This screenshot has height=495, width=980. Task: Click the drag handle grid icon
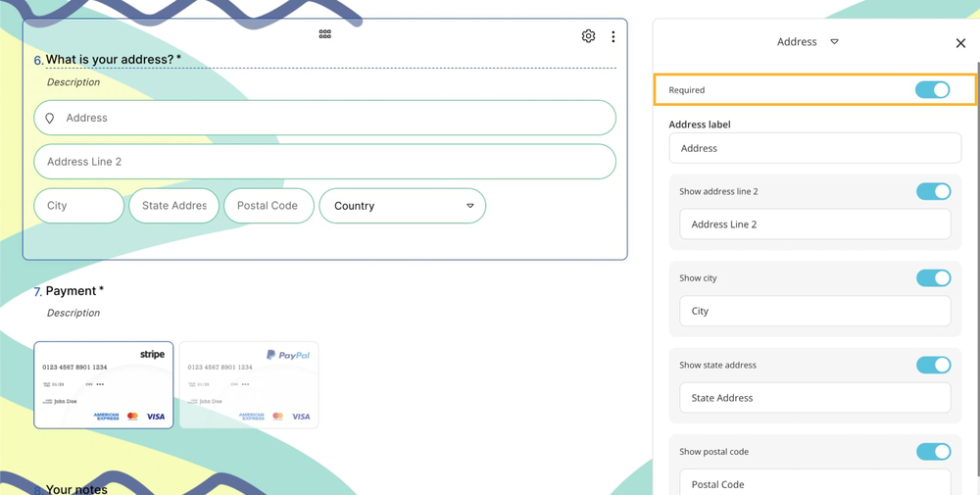324,34
